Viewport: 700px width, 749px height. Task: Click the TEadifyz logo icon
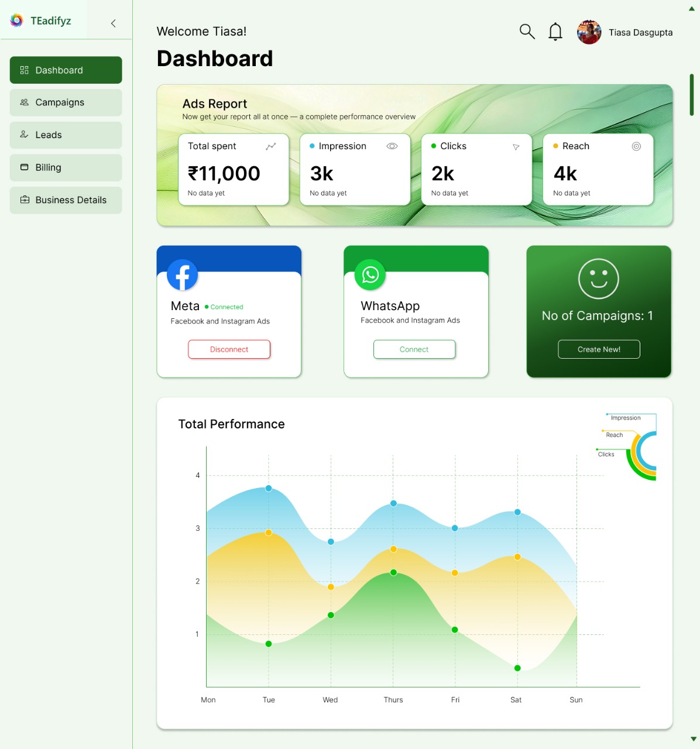(x=17, y=20)
